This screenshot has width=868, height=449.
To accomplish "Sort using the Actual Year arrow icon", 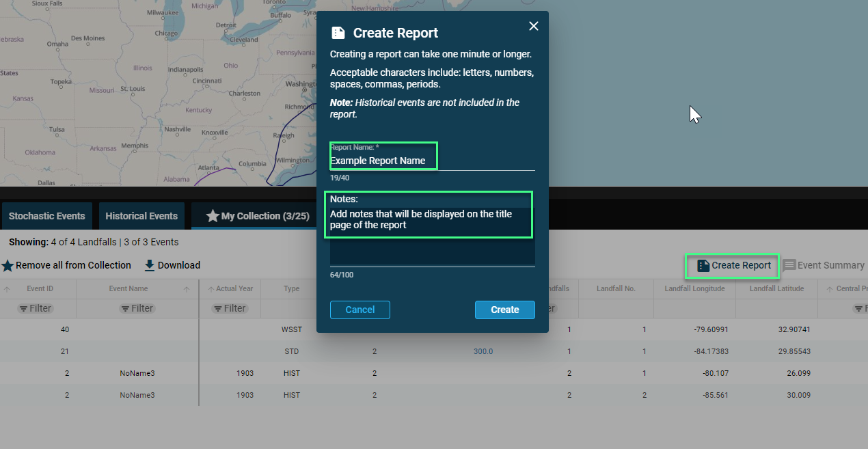I will click(211, 289).
